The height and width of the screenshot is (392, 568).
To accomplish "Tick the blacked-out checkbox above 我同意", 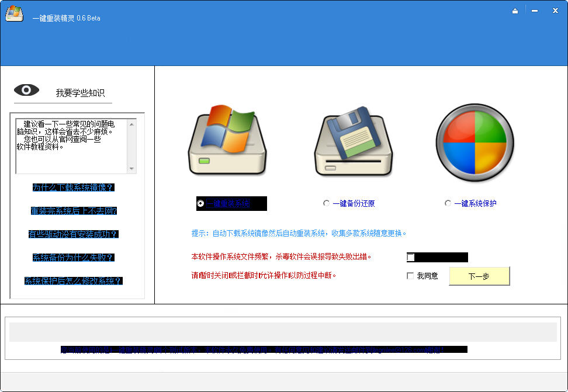I will point(411,257).
